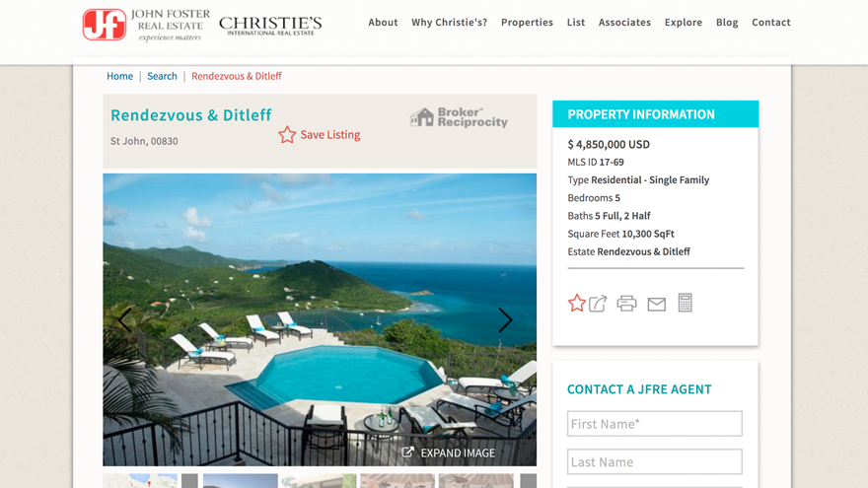
Task: Open the Associates menu item
Action: click(624, 22)
